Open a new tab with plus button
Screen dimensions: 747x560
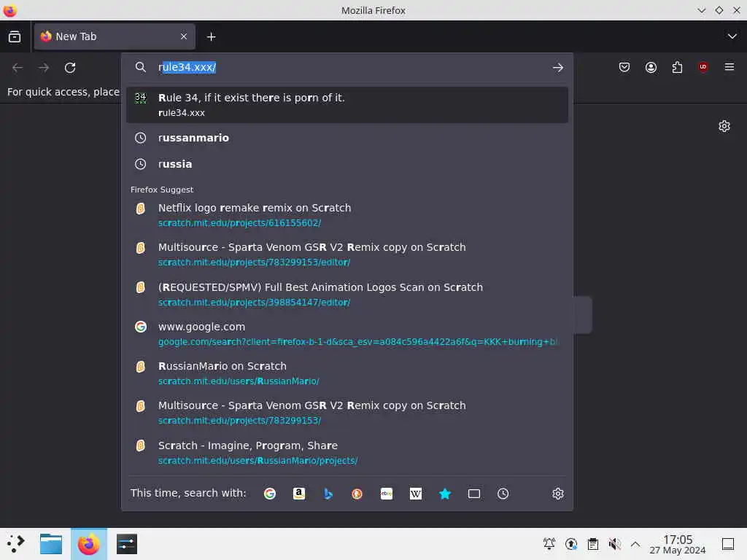pyautogui.click(x=211, y=36)
